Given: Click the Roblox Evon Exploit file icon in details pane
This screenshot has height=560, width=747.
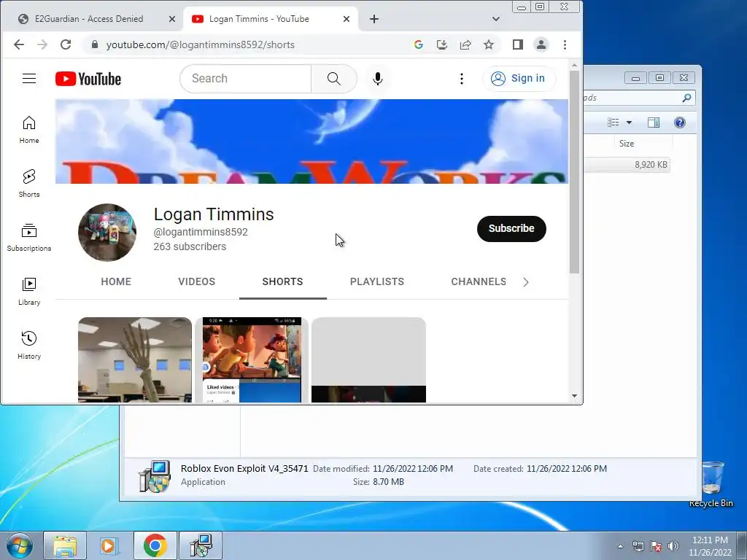Looking at the screenshot, I should pos(155,475).
